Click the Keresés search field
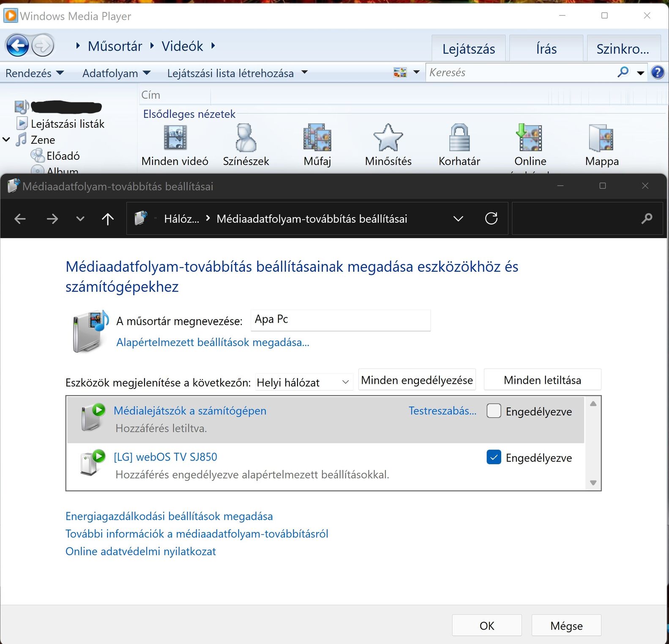Image resolution: width=669 pixels, height=644 pixels. pyautogui.click(x=520, y=72)
